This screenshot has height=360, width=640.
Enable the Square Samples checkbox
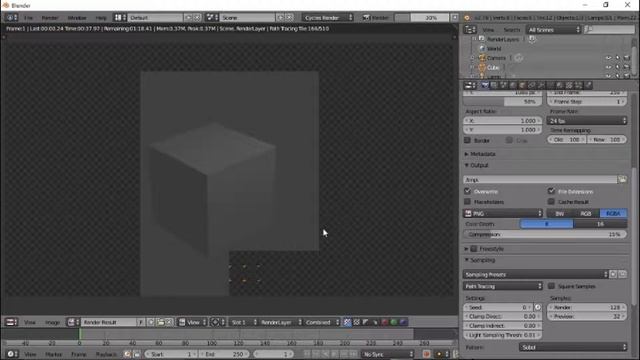click(551, 286)
